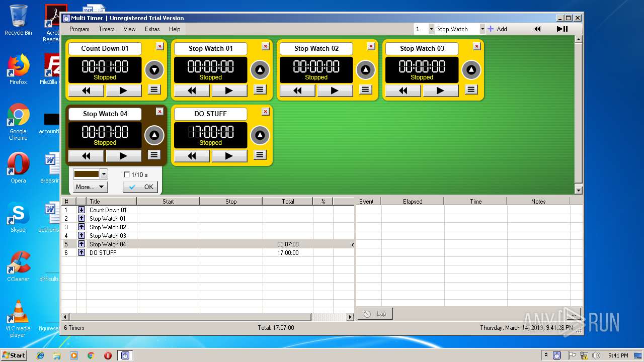Open the Extras menu
Image resolution: width=644 pixels, height=362 pixels.
152,29
